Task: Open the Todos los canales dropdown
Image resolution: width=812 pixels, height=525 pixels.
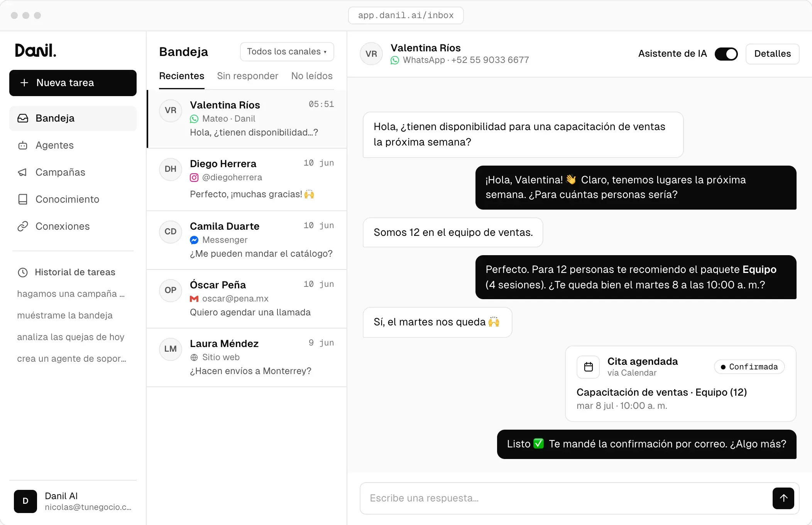Action: click(x=287, y=52)
